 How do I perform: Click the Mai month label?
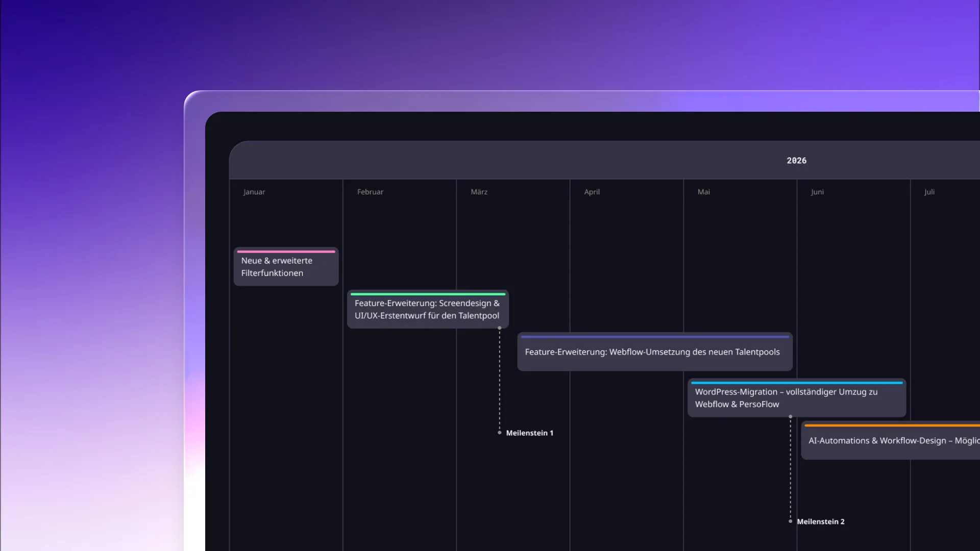coord(703,192)
